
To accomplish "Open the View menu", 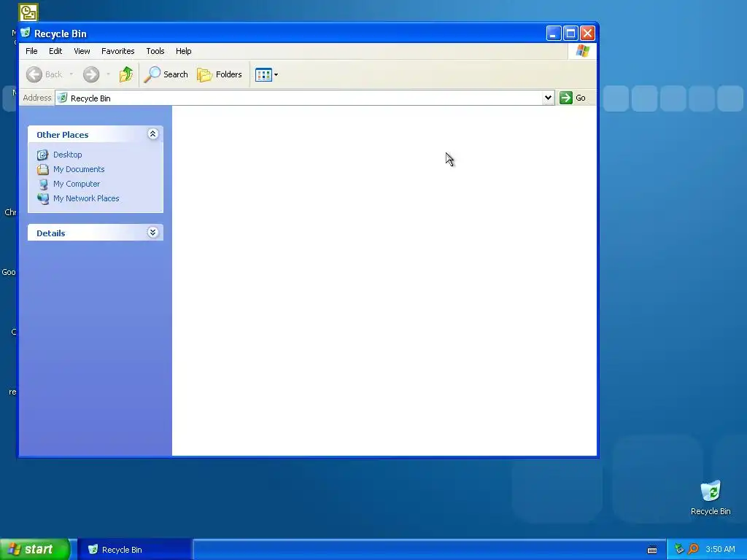I will [x=82, y=51].
